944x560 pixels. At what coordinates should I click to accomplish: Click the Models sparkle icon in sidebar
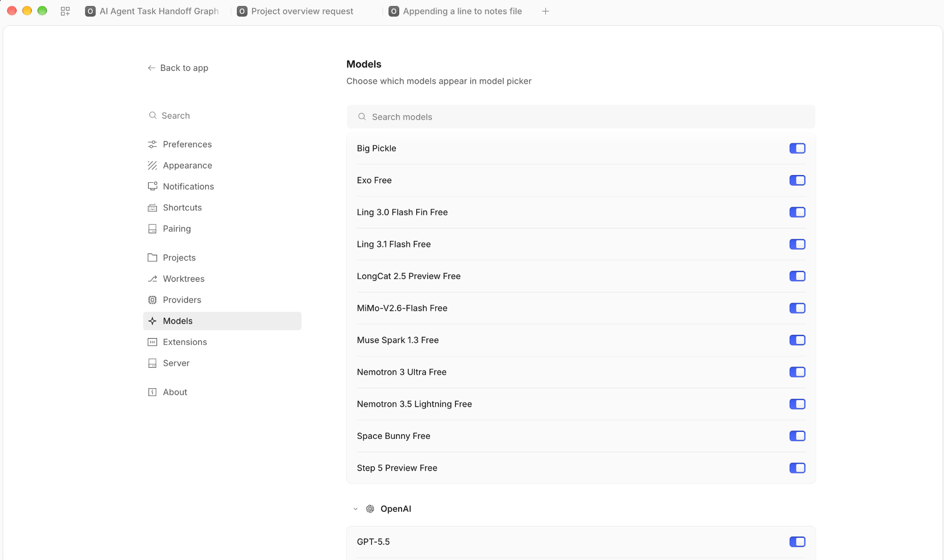[152, 321]
